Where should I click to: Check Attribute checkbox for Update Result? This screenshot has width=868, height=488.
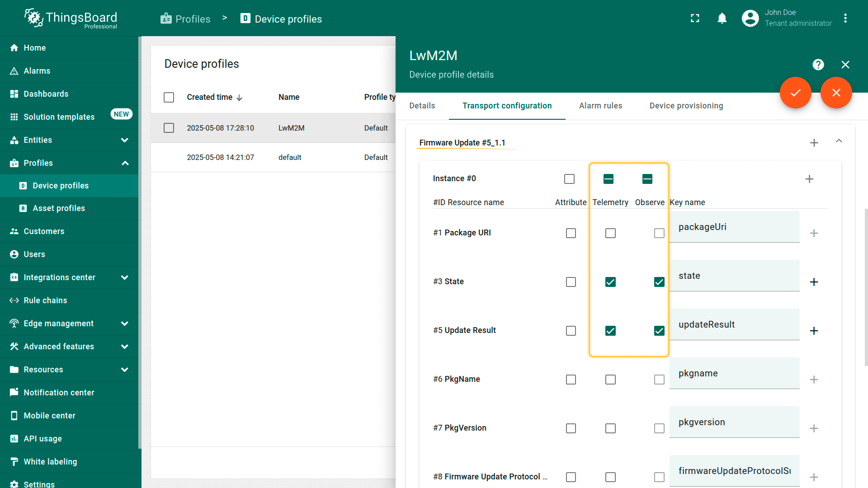pyautogui.click(x=571, y=331)
